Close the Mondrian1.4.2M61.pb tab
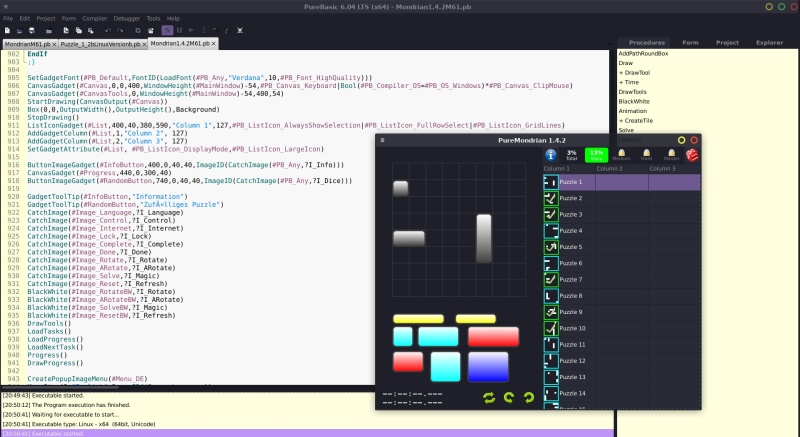 pos(214,44)
